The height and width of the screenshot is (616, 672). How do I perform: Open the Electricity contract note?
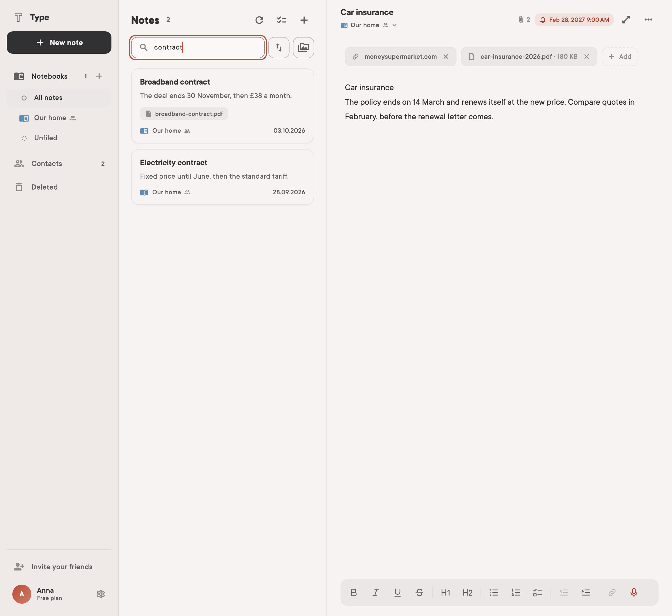point(222,177)
